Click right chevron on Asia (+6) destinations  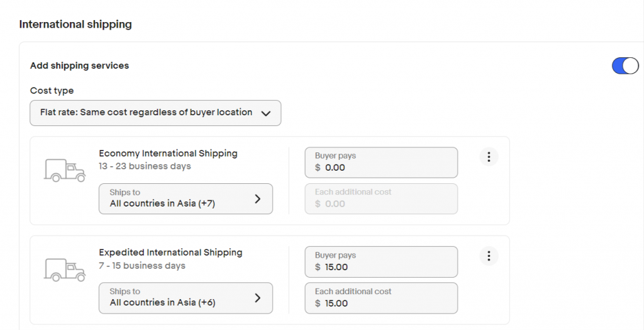coord(257,298)
